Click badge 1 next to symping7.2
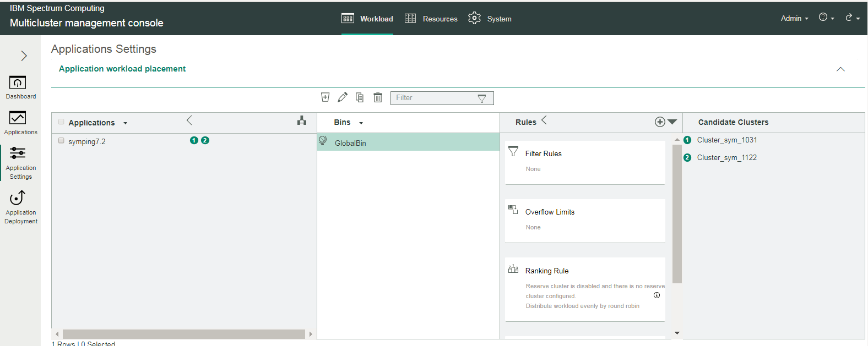This screenshot has height=346, width=868. point(194,140)
